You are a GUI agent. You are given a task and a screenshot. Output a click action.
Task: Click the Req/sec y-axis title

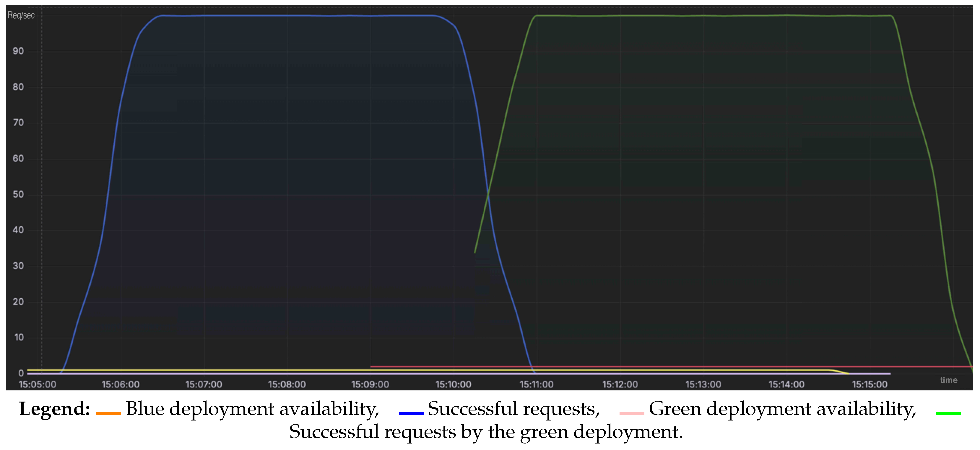(21, 15)
